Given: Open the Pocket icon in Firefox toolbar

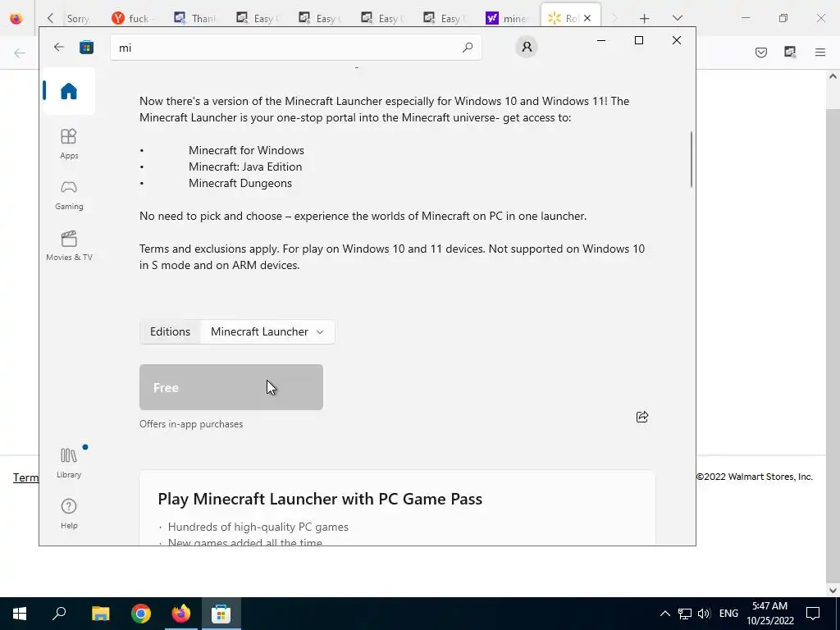Looking at the screenshot, I should [760, 52].
